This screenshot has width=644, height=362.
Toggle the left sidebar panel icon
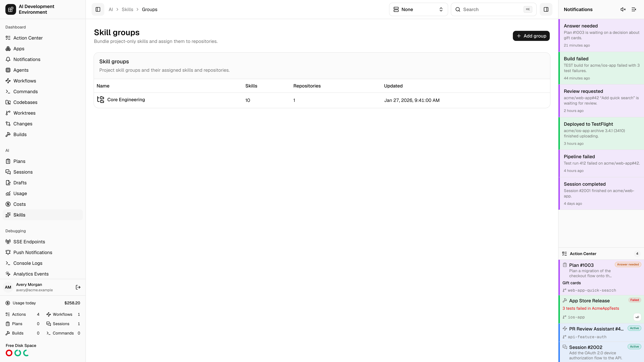pos(98,10)
